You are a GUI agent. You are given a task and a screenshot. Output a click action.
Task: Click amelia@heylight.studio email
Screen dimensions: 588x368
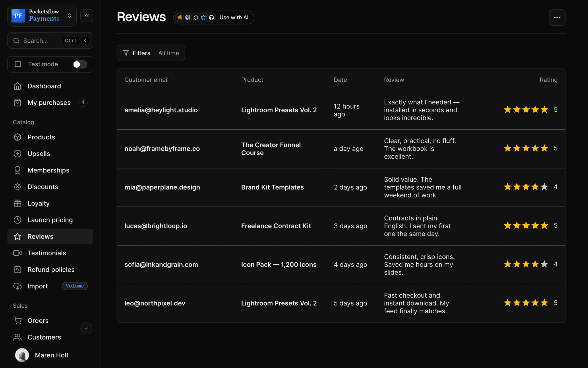(x=161, y=110)
